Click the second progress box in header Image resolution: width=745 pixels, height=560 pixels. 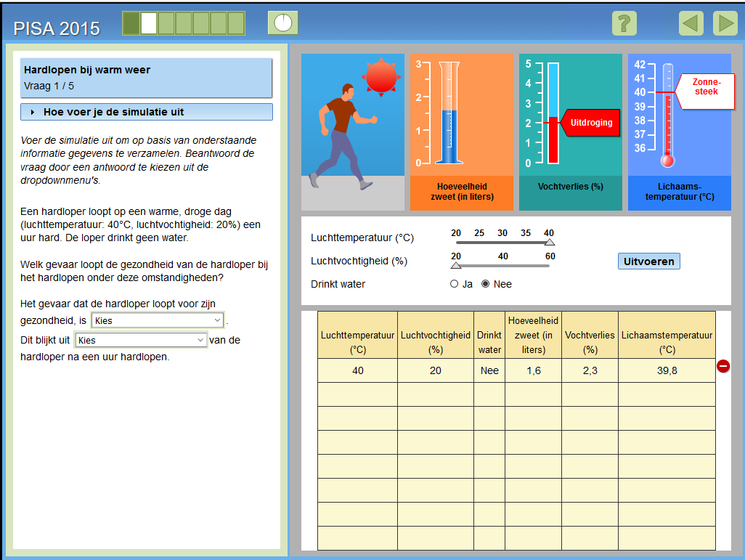pyautogui.click(x=149, y=23)
